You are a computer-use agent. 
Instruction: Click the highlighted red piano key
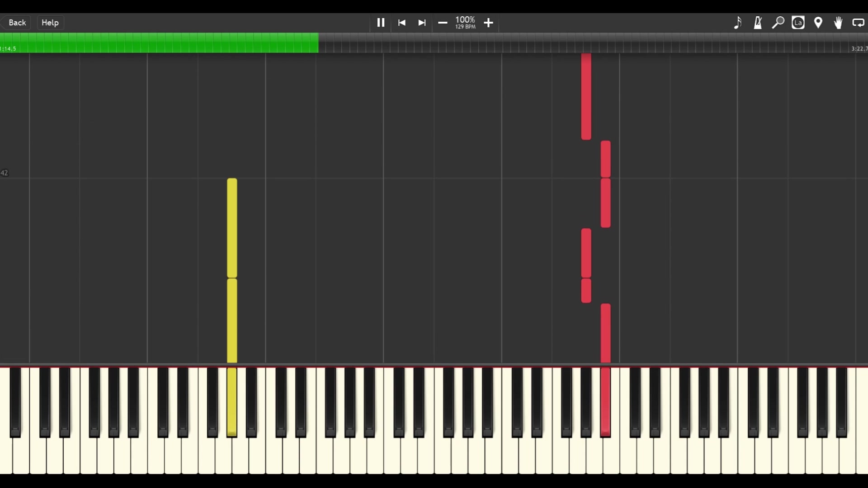tap(605, 402)
